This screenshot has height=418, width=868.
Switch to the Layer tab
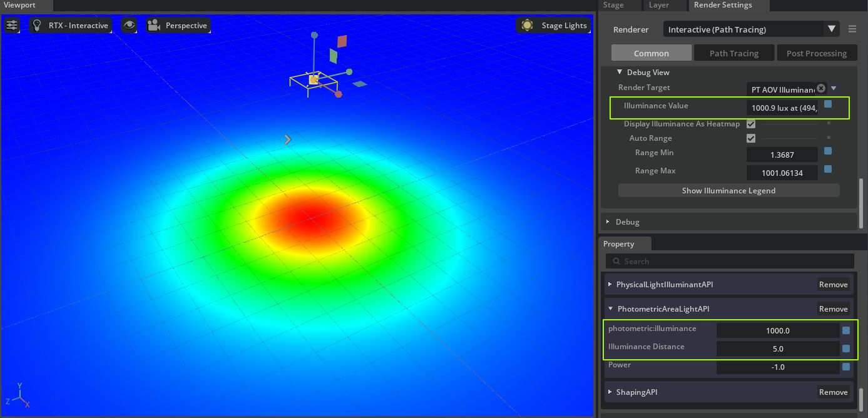point(659,5)
